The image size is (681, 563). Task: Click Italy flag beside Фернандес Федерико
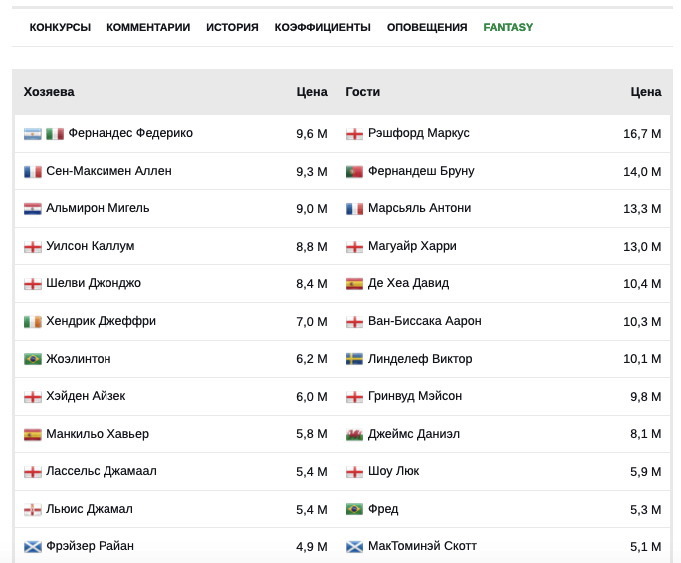point(55,134)
